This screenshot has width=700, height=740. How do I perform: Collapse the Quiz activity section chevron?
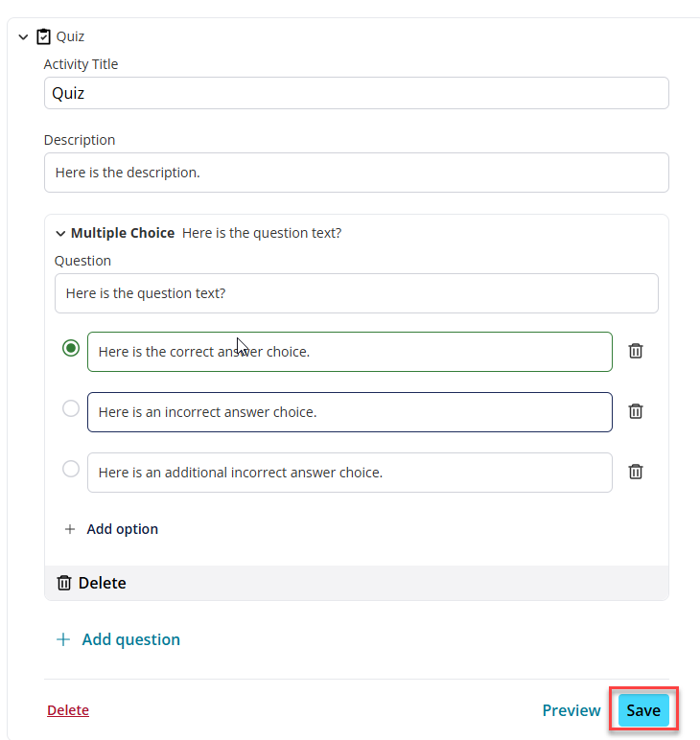[x=23, y=36]
